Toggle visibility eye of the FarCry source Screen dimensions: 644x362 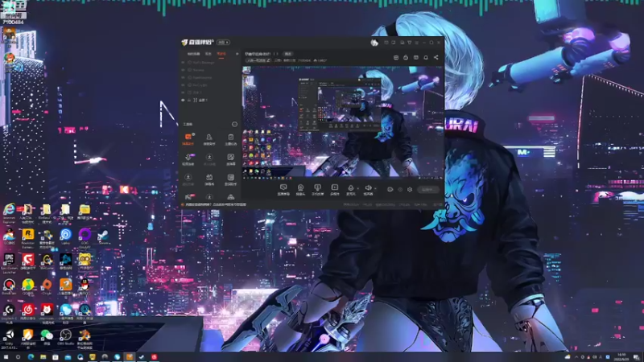184,85
